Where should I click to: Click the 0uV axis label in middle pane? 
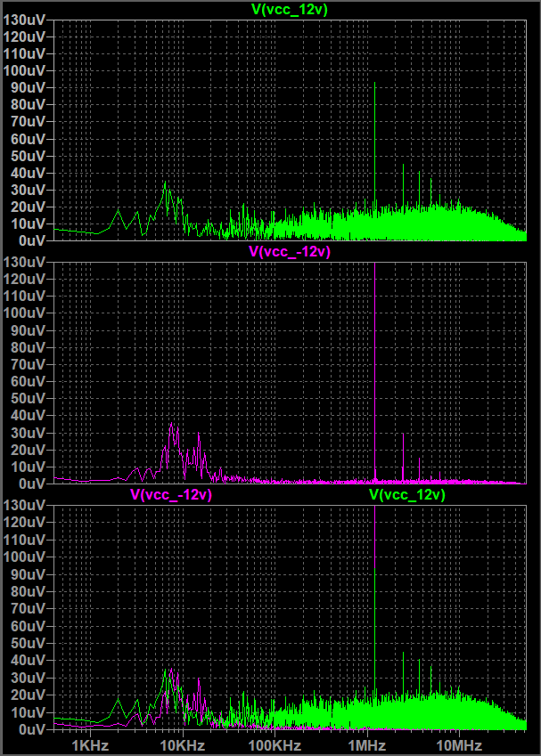pos(32,484)
